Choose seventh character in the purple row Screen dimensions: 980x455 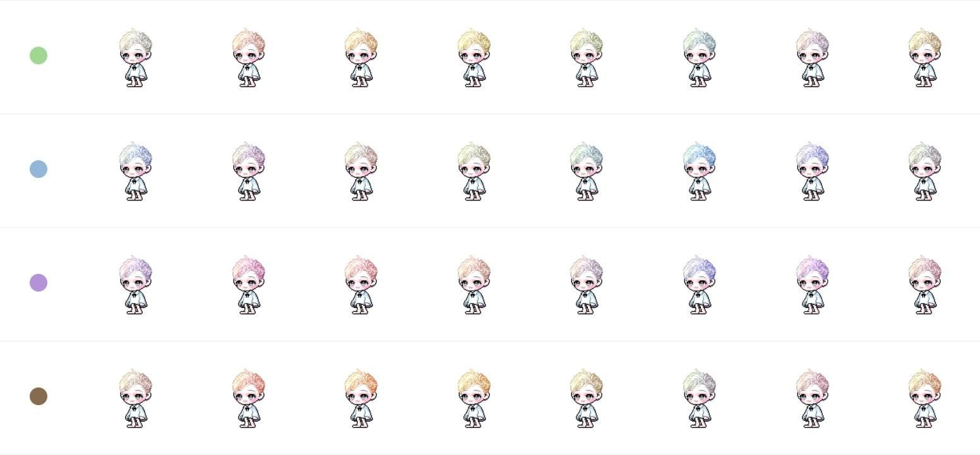point(812,285)
